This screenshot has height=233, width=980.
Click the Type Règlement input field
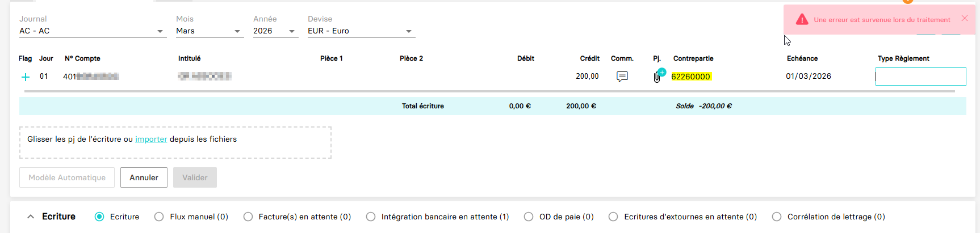pos(920,77)
